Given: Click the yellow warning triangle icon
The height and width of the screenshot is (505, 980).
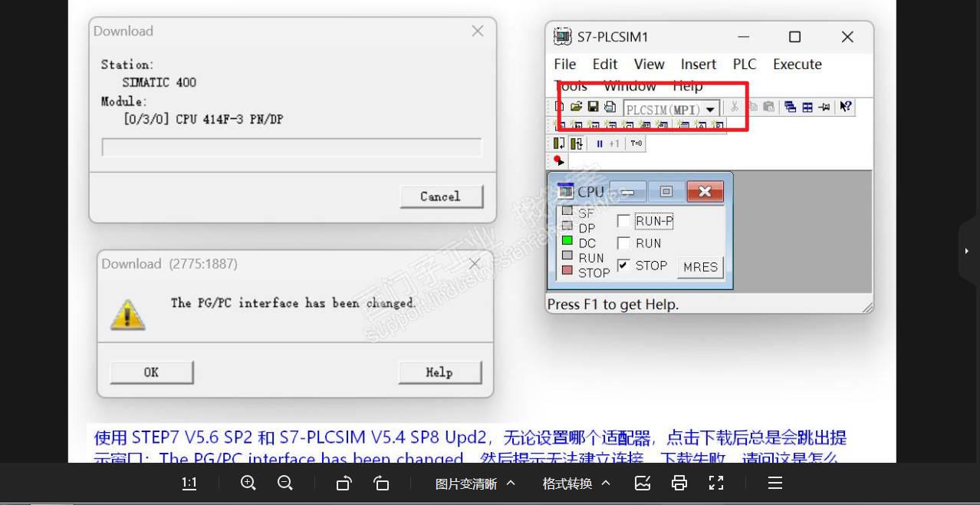Looking at the screenshot, I should (x=127, y=314).
